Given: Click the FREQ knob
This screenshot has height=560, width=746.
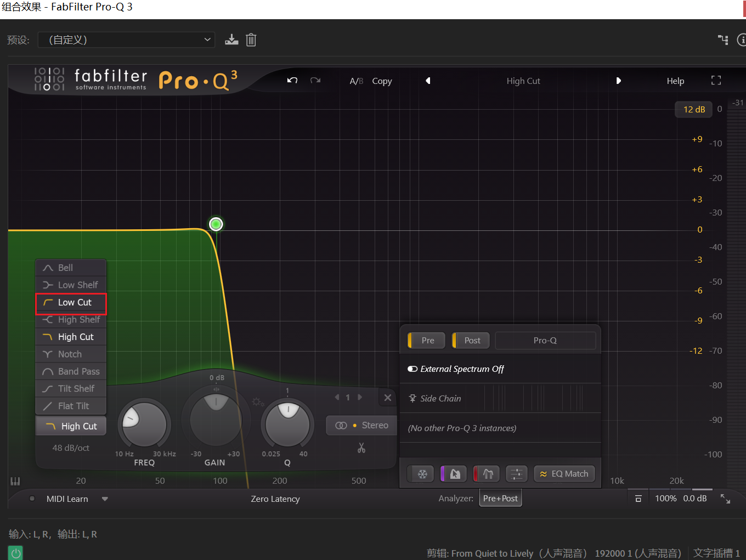Looking at the screenshot, I should (x=144, y=425).
